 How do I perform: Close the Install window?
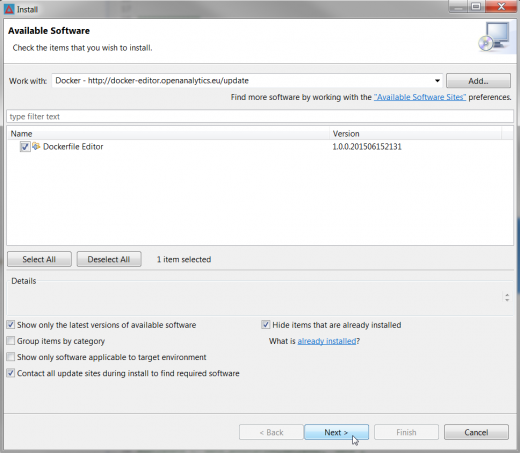pyautogui.click(x=501, y=7)
